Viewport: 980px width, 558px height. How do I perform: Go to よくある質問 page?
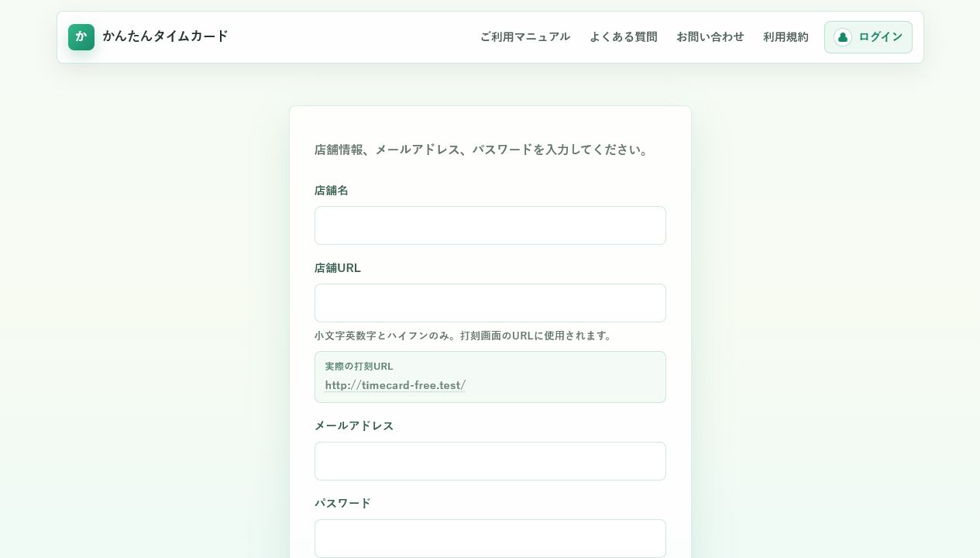(x=624, y=37)
